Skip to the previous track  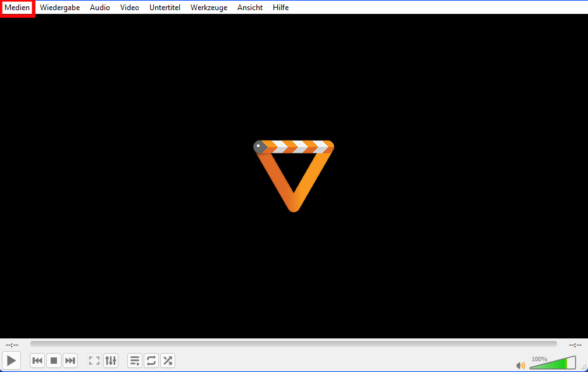(x=37, y=361)
